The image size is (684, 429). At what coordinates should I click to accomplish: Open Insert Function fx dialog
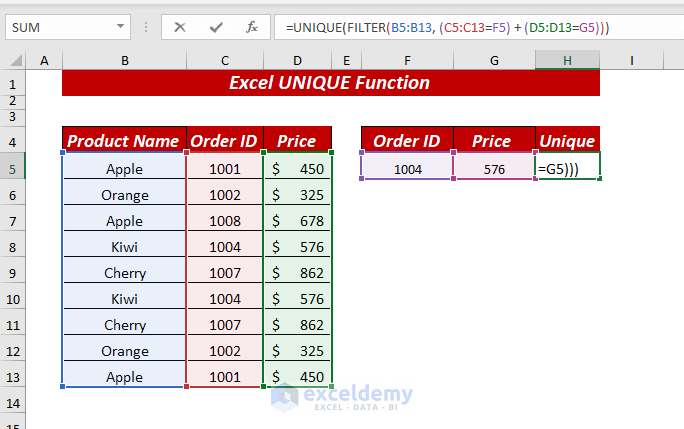coord(252,27)
